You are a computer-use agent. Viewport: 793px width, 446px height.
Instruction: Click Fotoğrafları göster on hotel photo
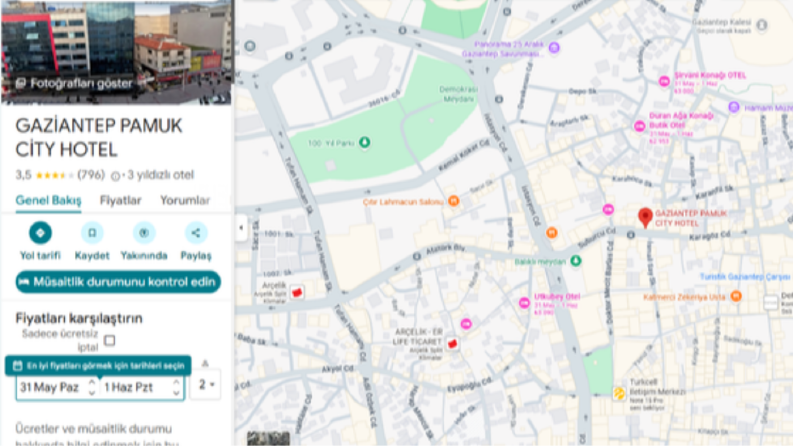75,83
